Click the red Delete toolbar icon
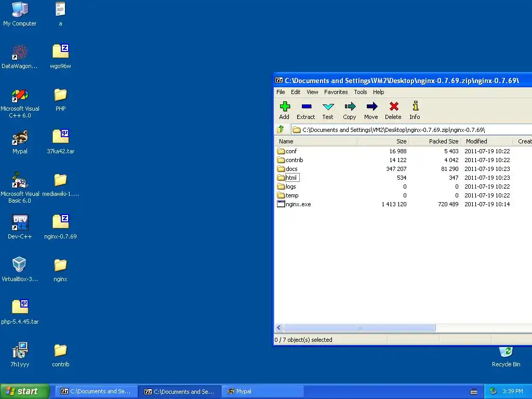This screenshot has height=399, width=532. point(393,110)
